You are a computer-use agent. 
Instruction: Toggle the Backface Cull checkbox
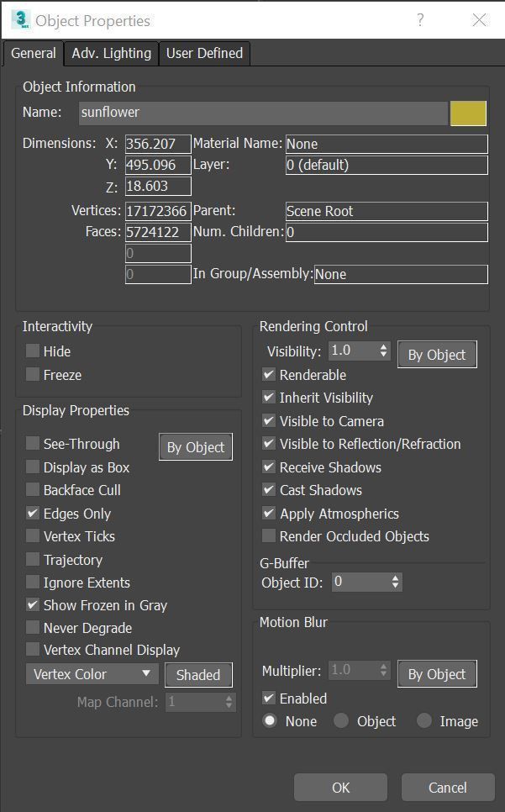coord(33,490)
